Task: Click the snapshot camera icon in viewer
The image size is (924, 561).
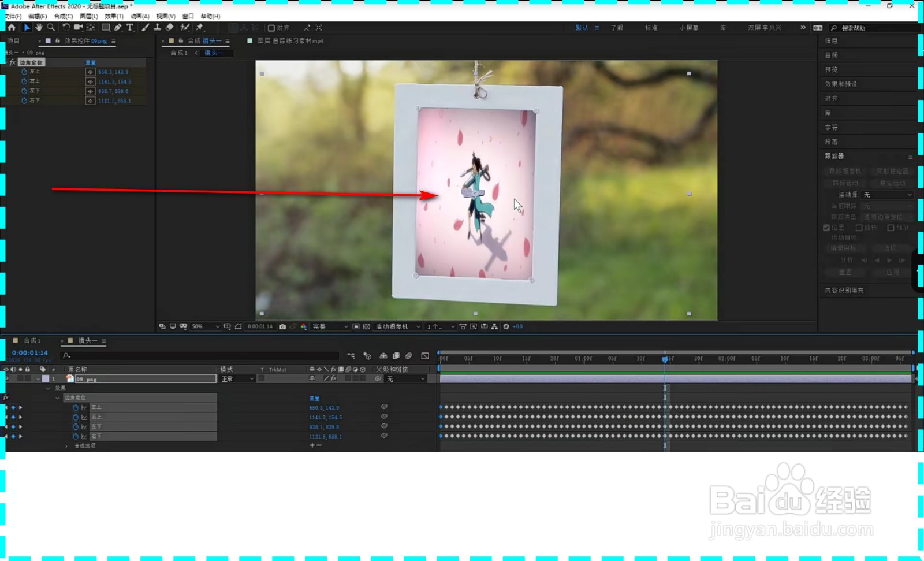Action: pos(282,326)
